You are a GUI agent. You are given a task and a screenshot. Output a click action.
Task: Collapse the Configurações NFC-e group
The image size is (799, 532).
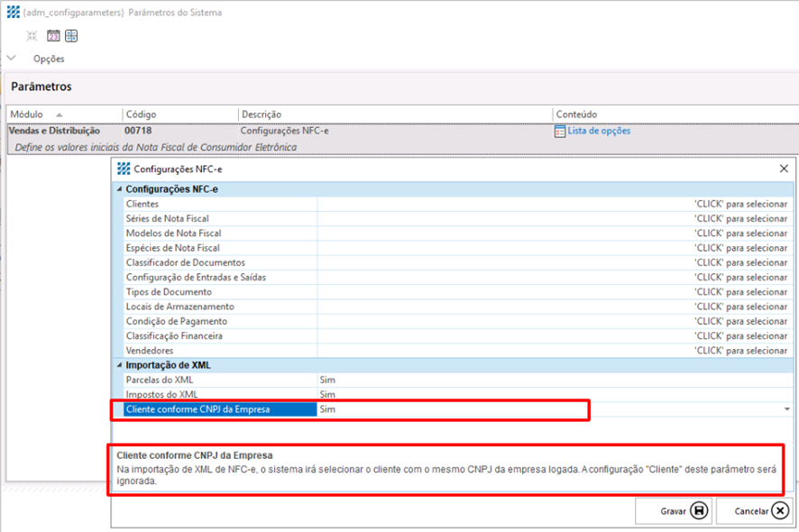pyautogui.click(x=118, y=189)
